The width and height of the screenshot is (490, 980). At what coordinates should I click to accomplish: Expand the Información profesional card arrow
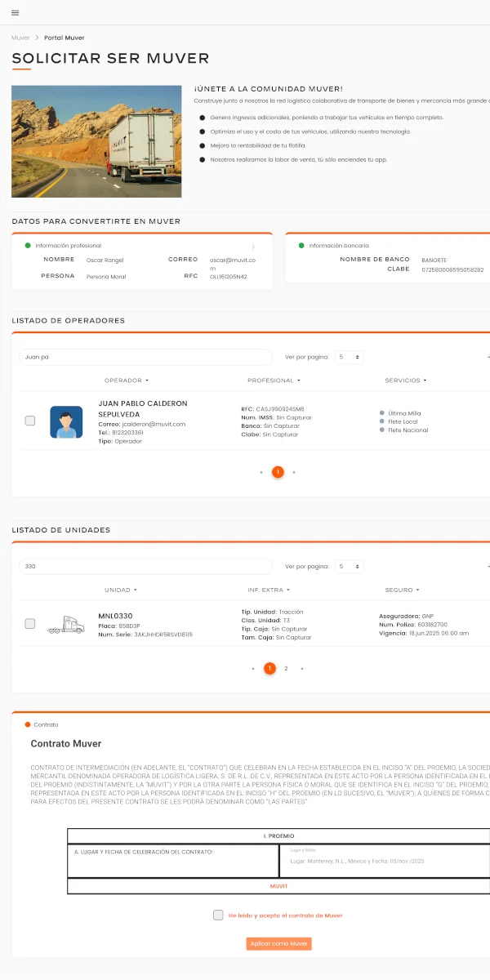pos(253,246)
